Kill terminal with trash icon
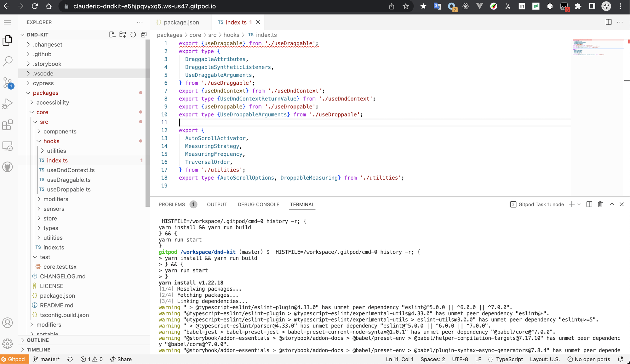 coord(600,204)
